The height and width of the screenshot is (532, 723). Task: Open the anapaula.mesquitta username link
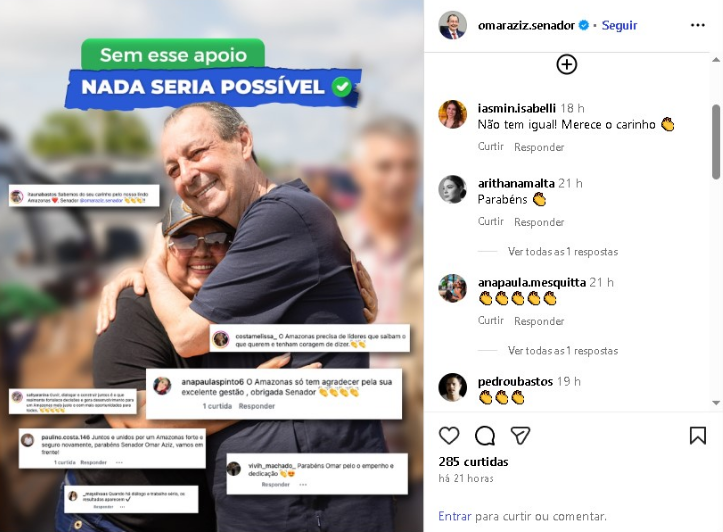pos(532,282)
